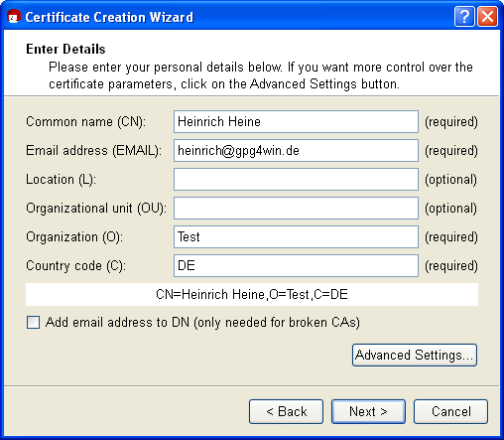Click the Common name (CN) label

(85, 122)
